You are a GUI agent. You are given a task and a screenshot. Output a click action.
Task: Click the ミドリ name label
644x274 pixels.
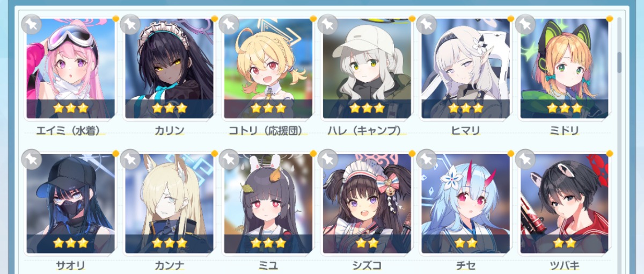(x=565, y=131)
